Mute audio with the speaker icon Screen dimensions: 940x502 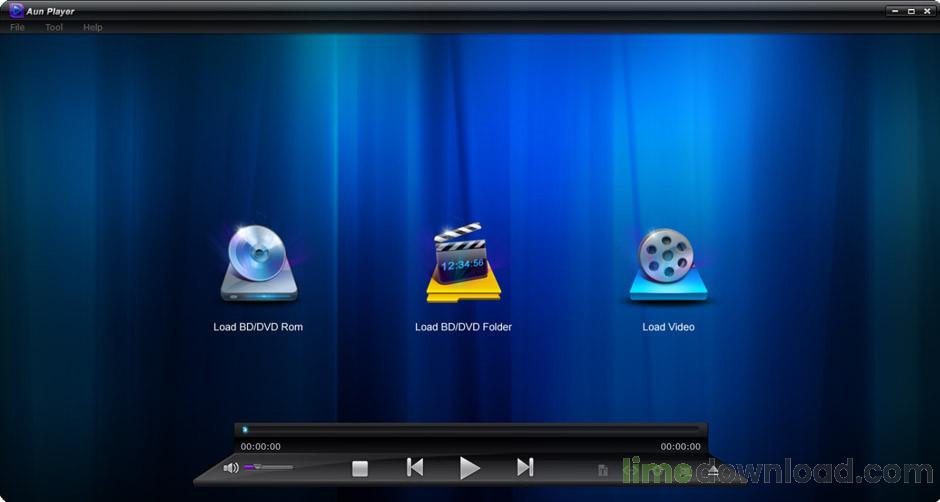click(x=230, y=467)
